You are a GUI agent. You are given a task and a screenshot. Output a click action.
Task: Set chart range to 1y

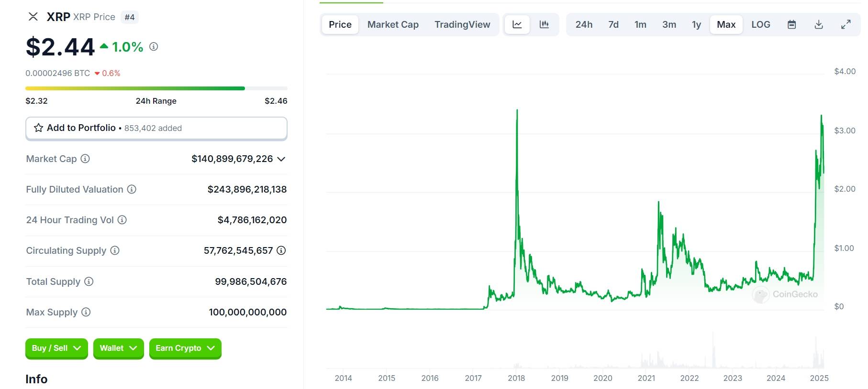[x=696, y=24]
